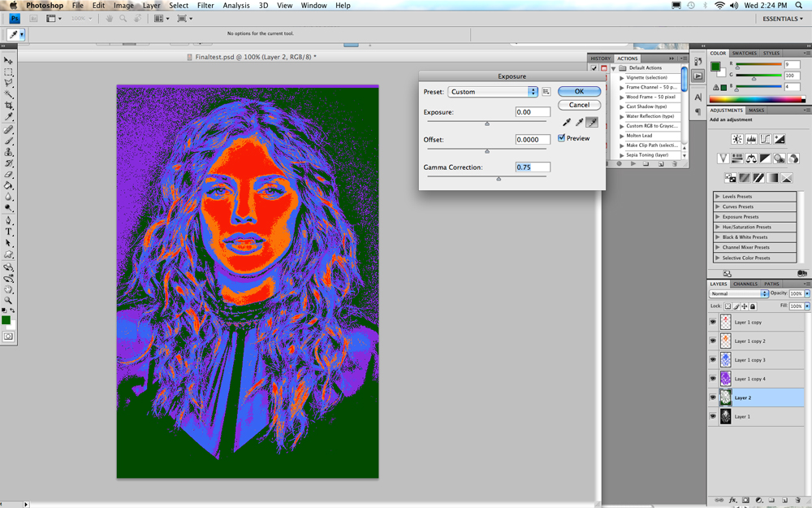Toggle Quick Mask mode
This screenshot has width=812, height=508.
(x=8, y=336)
